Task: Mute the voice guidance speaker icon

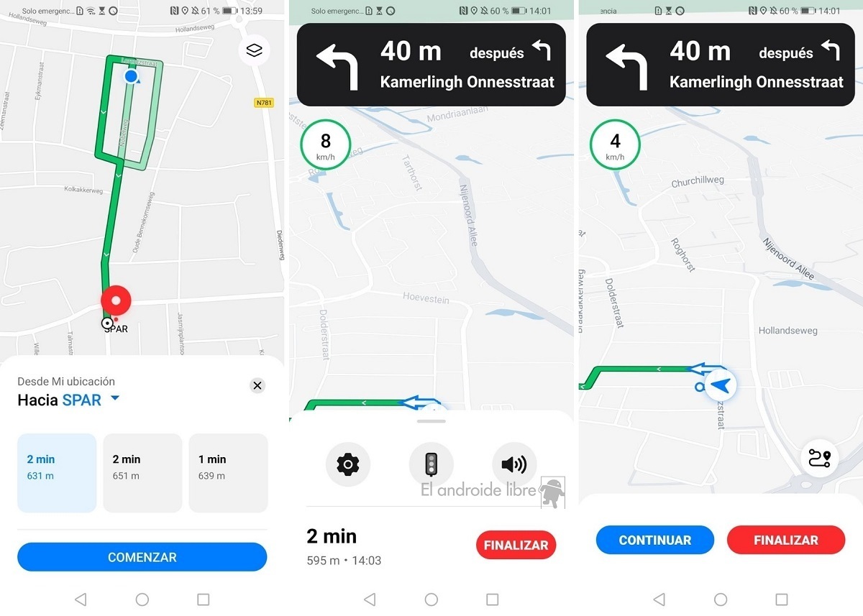Action: 514,464
